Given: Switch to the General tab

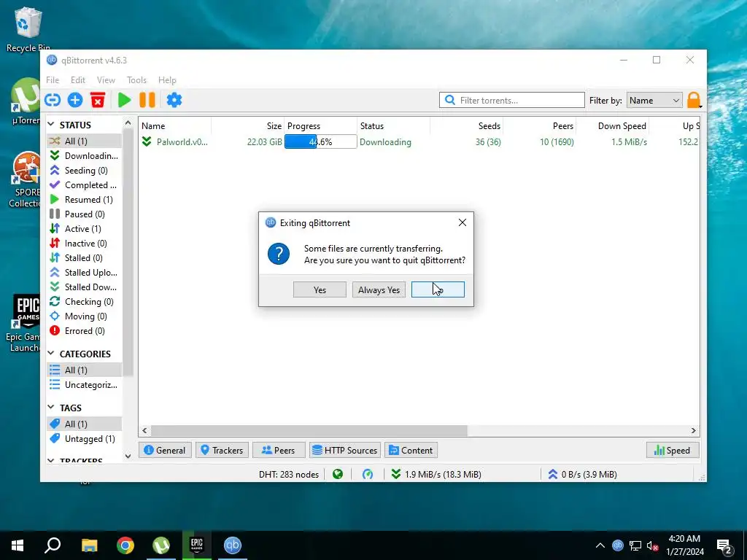Looking at the screenshot, I should pyautogui.click(x=165, y=451).
